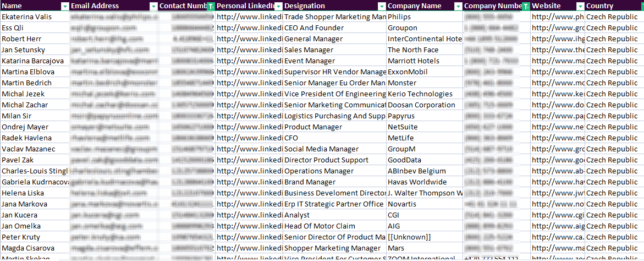Click the Novartis company cell

[x=425, y=204]
